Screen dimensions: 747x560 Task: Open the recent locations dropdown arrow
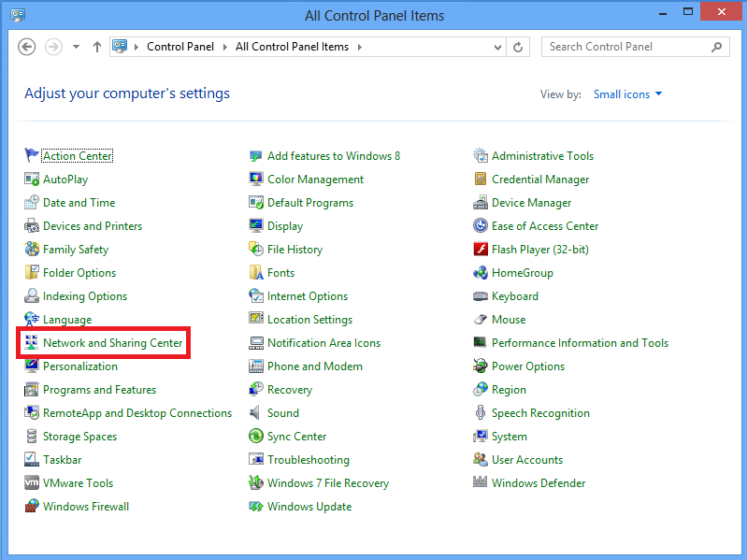[77, 47]
